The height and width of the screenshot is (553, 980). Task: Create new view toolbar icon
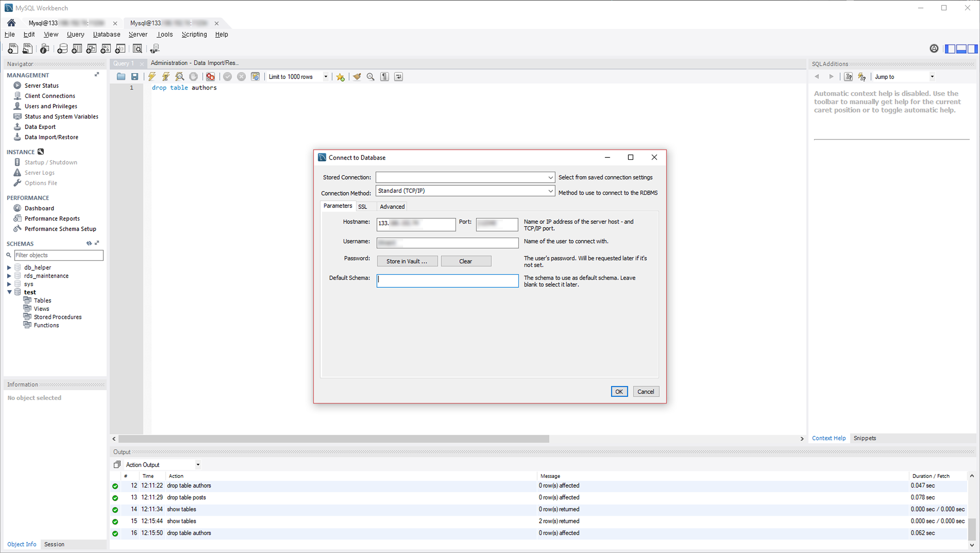[x=91, y=48]
